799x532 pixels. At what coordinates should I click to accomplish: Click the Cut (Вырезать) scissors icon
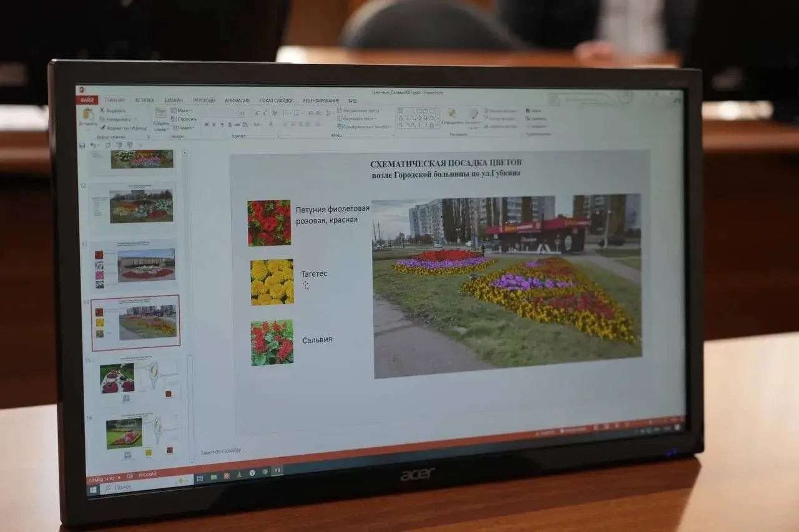click(102, 110)
